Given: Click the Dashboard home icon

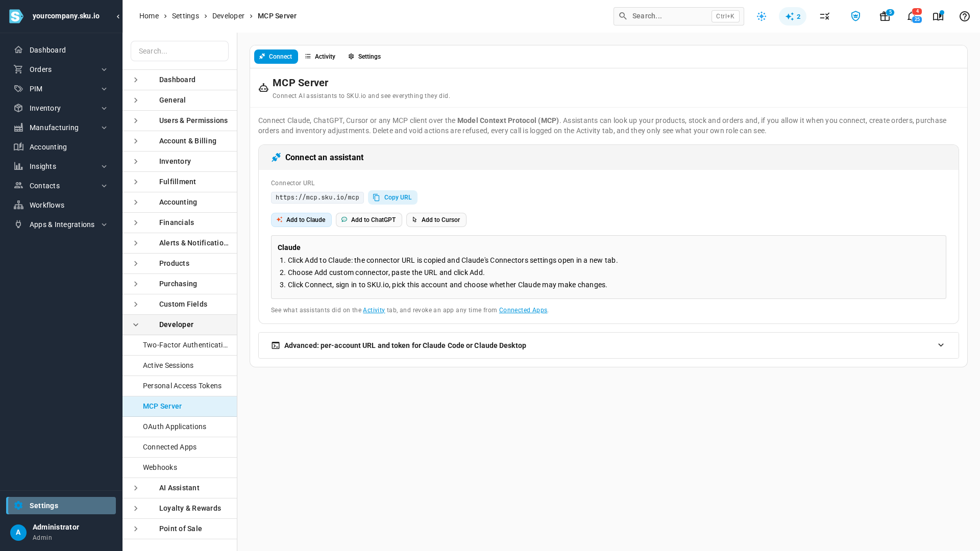Looking at the screenshot, I should tap(18, 50).
